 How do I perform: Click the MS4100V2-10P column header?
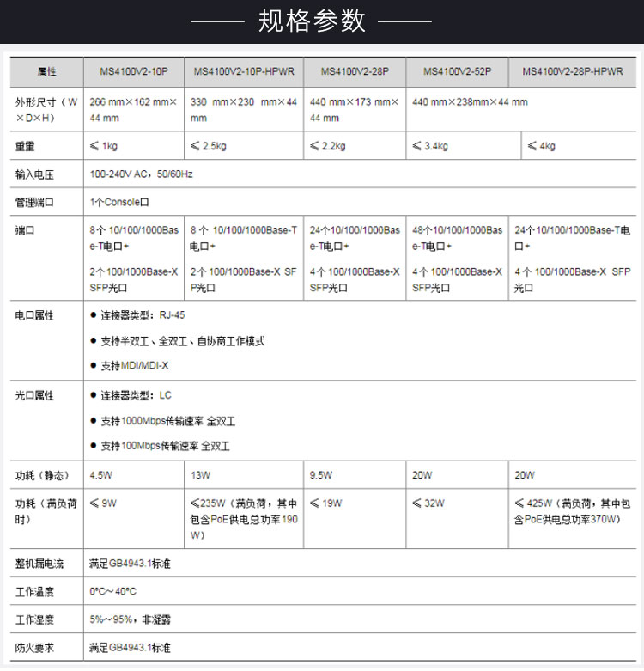(x=134, y=71)
